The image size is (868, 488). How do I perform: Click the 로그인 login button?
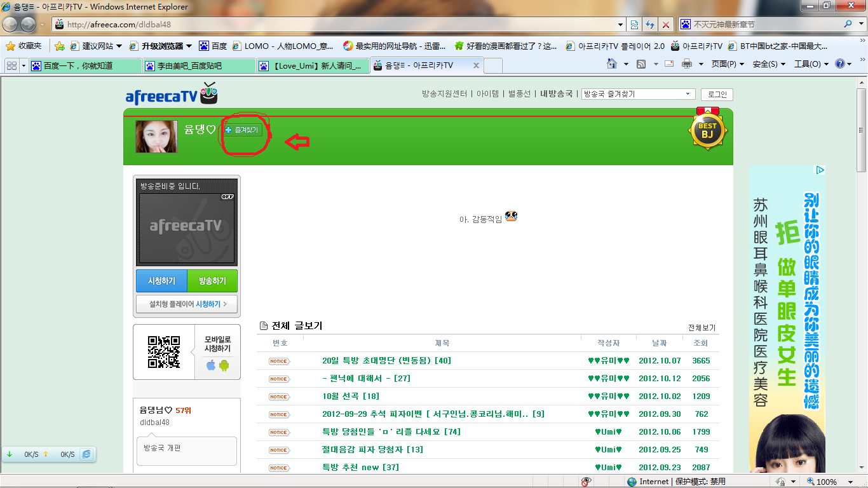[x=717, y=94]
